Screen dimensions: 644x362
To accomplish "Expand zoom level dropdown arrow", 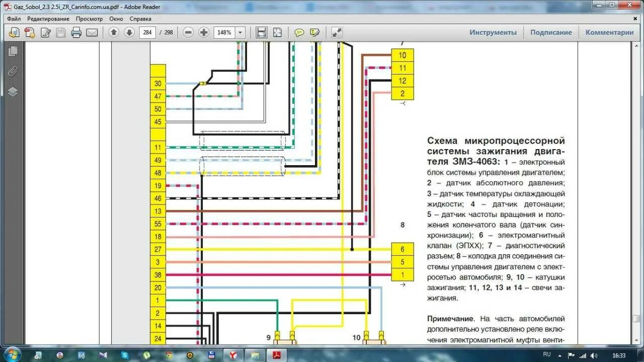I will pyautogui.click(x=240, y=32).
